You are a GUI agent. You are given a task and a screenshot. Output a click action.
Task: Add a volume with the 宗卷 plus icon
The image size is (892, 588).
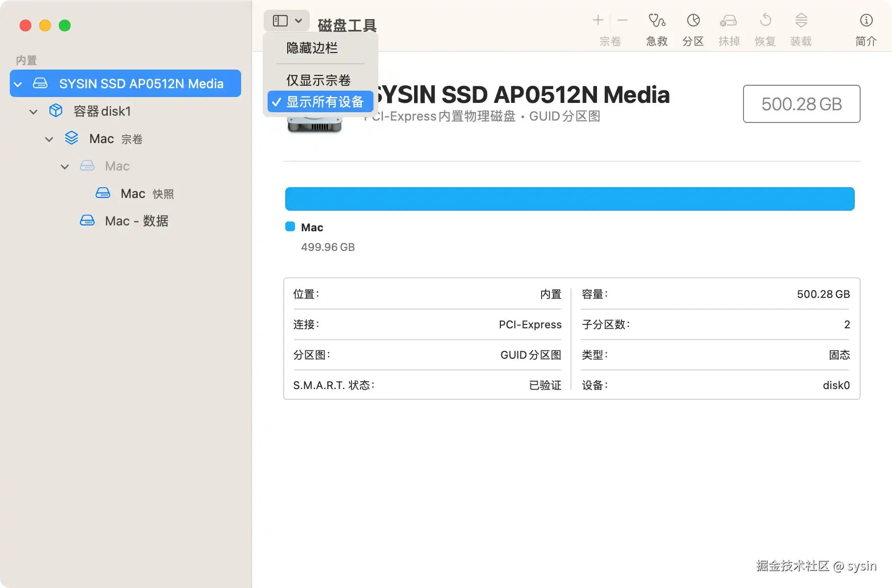598,21
